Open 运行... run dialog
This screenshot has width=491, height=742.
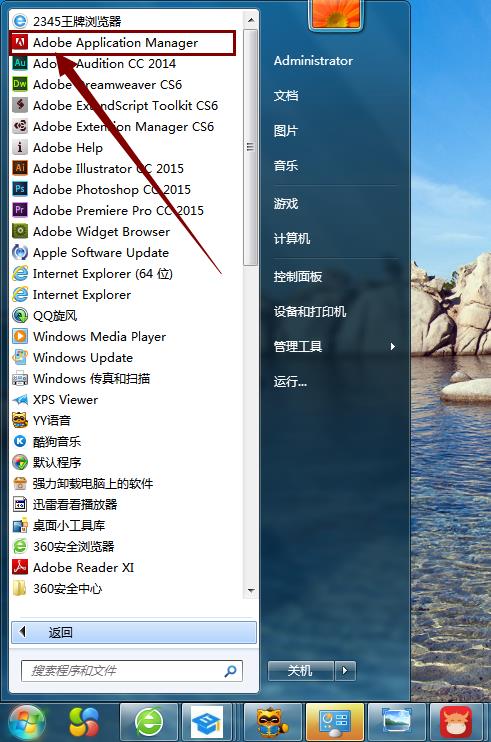tap(290, 381)
